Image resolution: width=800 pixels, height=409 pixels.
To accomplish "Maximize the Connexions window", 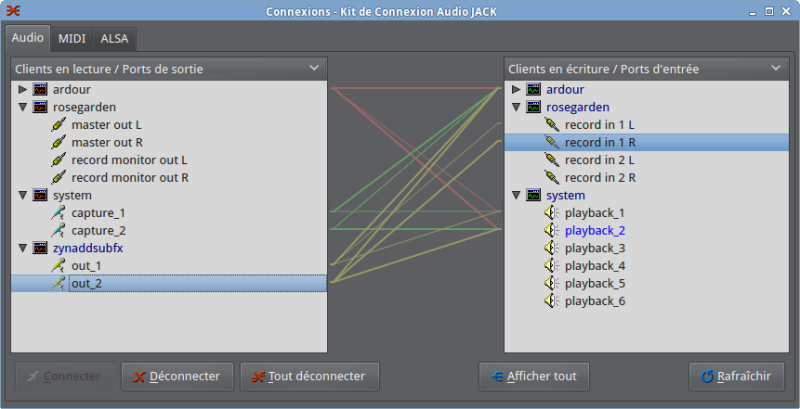I will click(x=769, y=11).
